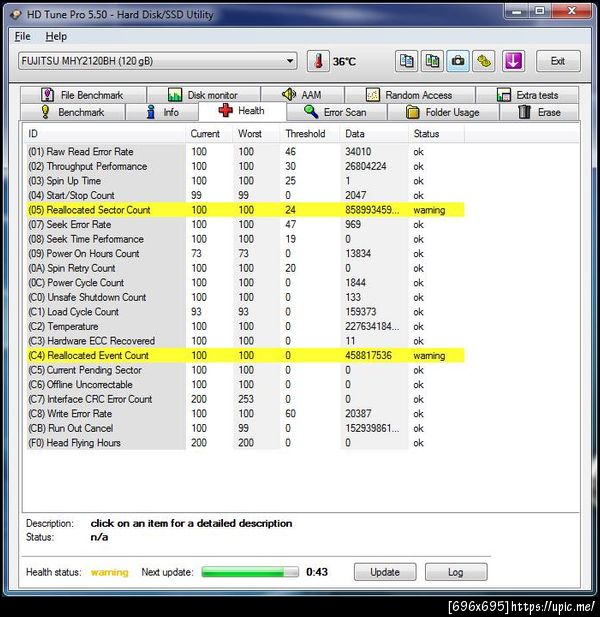Select the (C1) Load Cycle Count row

click(x=246, y=312)
